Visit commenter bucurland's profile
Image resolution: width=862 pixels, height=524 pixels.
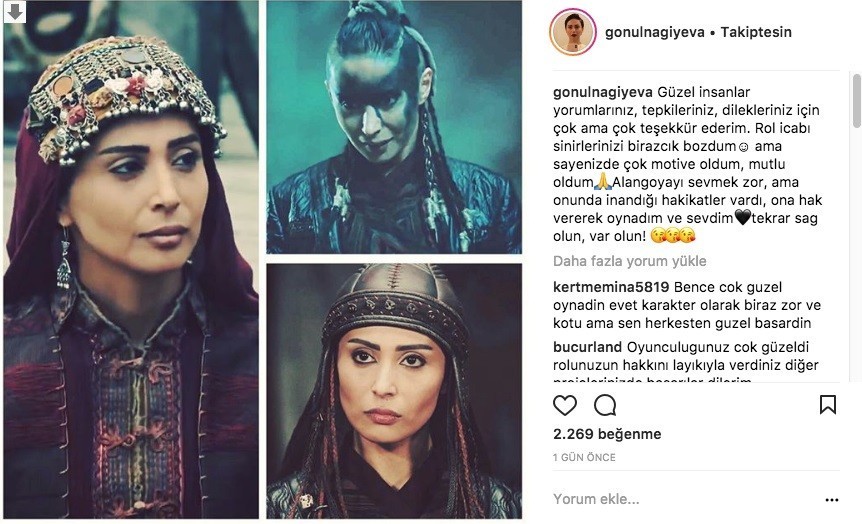point(587,348)
